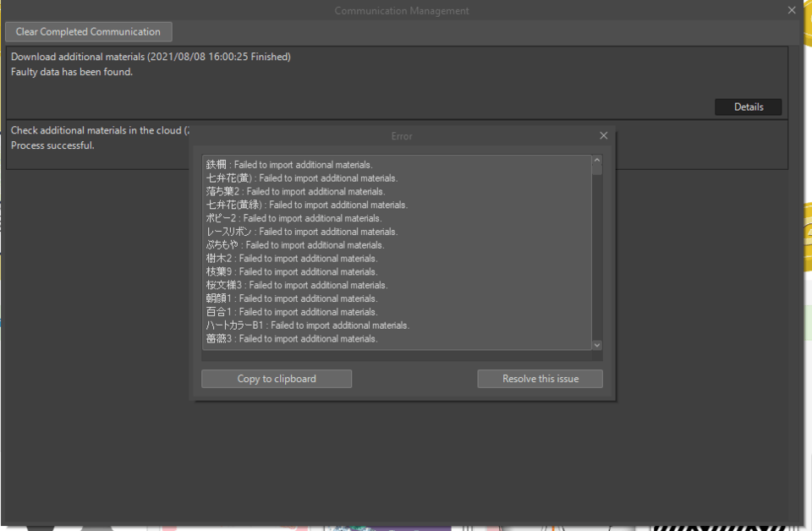This screenshot has width=812, height=531.
Task: Click the Communication Management title bar
Action: tap(401, 10)
